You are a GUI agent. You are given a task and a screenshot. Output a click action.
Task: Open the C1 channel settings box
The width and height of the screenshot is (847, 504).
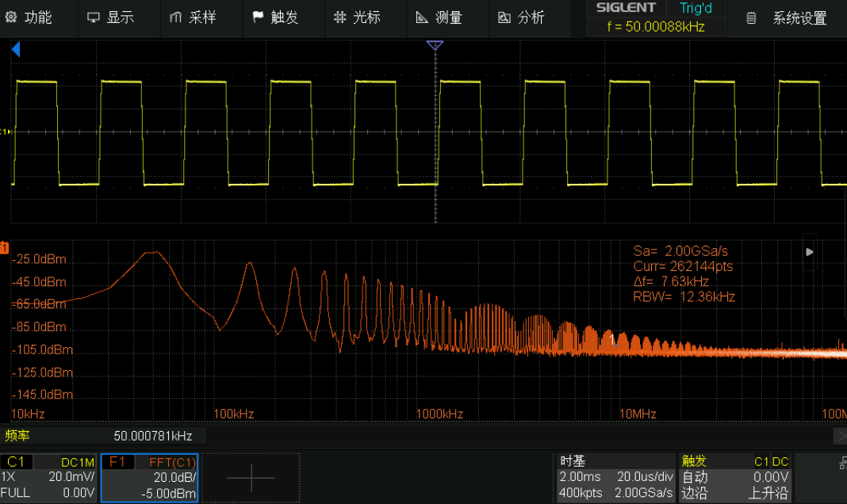[x=48, y=478]
